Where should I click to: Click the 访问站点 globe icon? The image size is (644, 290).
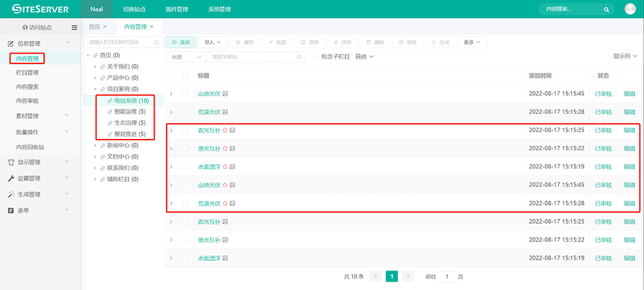tap(25, 28)
